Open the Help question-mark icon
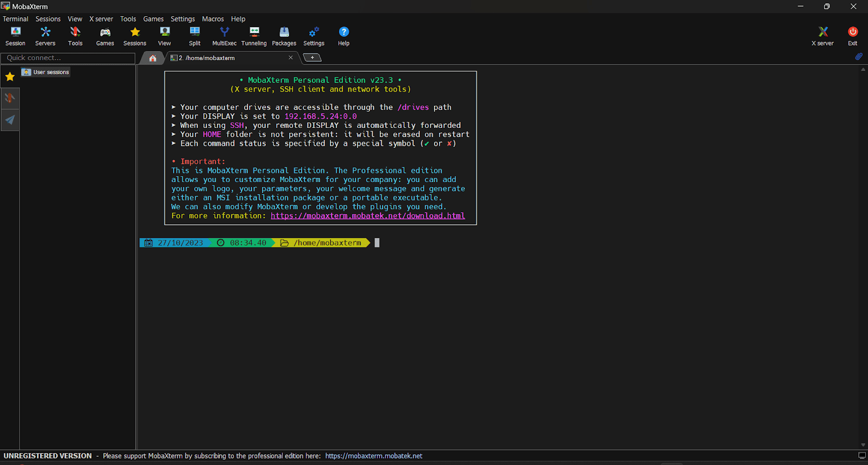This screenshot has height=465, width=868. pos(344,36)
